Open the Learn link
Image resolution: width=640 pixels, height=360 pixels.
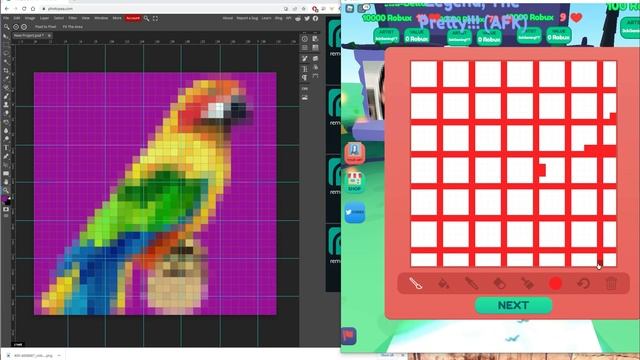[x=266, y=18]
